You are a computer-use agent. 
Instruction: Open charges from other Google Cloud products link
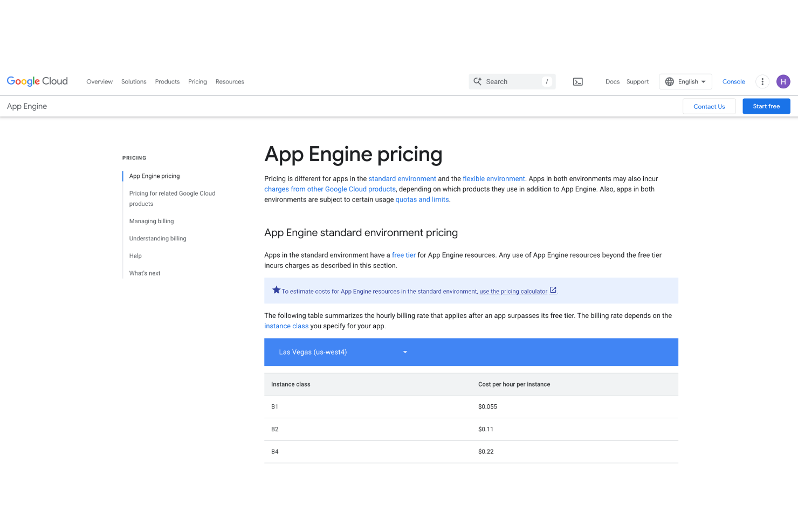330,189
